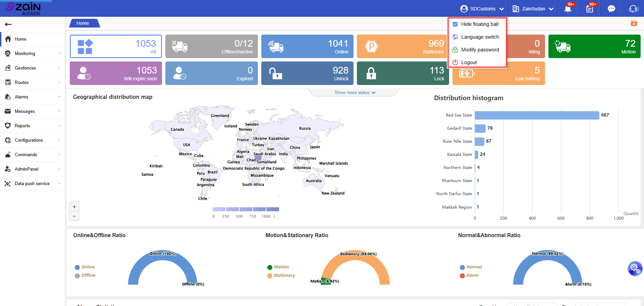
Task: Click the orange favorites star icon
Action: [634, 23]
